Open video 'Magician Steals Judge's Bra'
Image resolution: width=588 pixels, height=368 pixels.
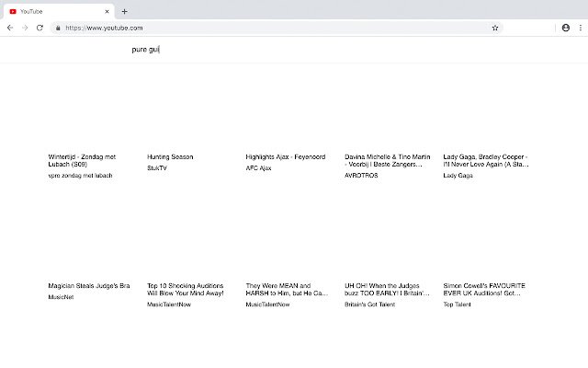click(x=89, y=286)
